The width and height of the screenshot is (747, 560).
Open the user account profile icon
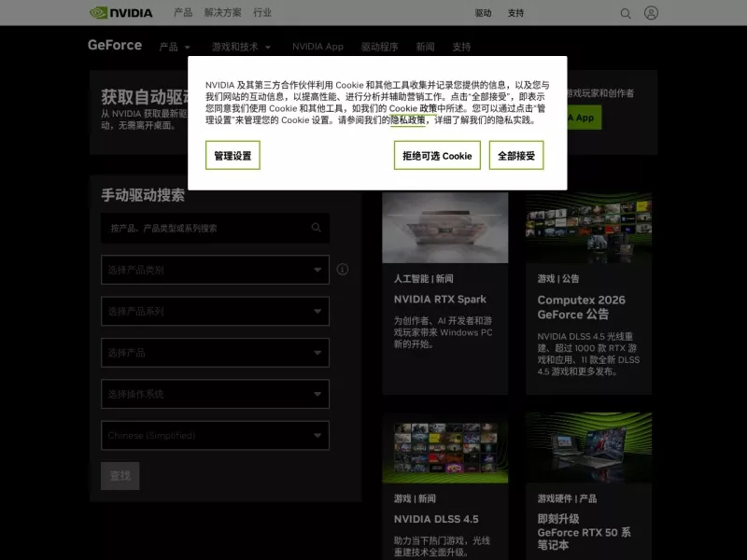coord(651,13)
